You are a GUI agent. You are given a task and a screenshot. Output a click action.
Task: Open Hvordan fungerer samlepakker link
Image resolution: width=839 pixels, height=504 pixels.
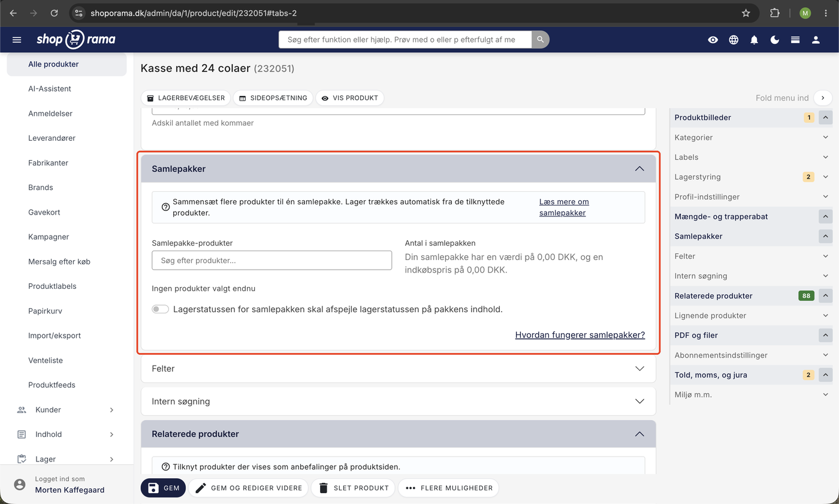click(580, 335)
